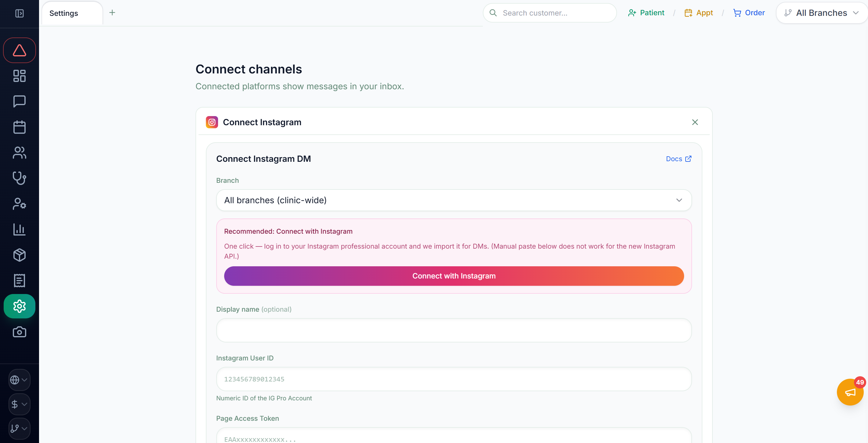This screenshot has width=868, height=443.
Task: Click 'Numeric ID of the IG Pro Account' hint
Action: click(x=264, y=398)
